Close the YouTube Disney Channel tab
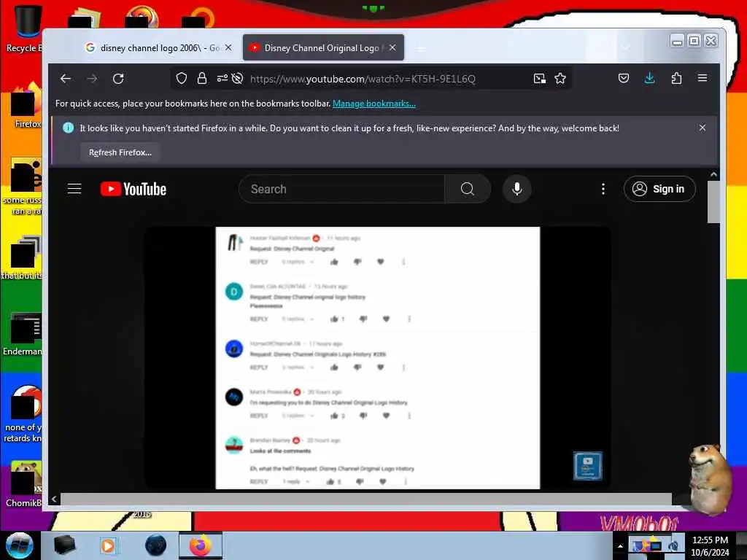This screenshot has width=747, height=560. coord(392,47)
